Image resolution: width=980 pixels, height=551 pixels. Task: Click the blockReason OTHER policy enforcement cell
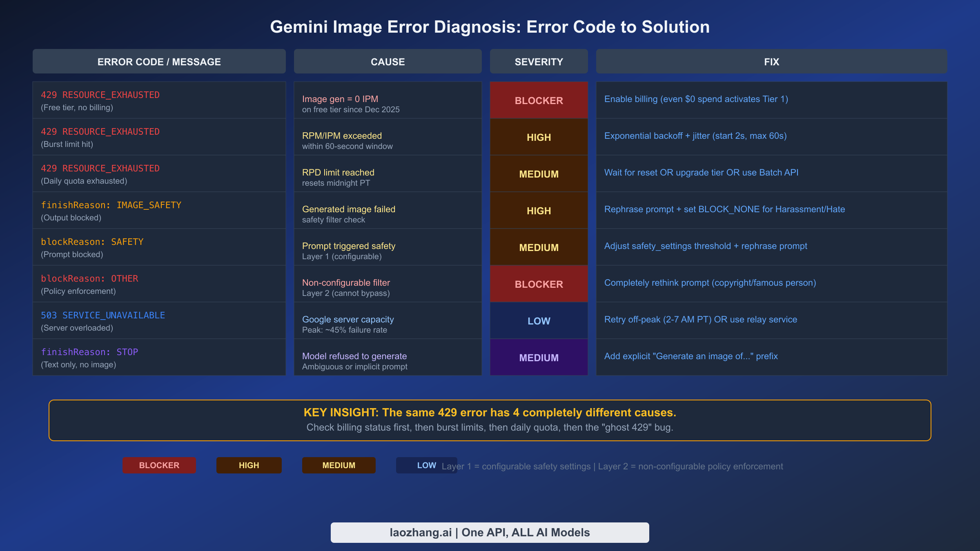pos(159,284)
